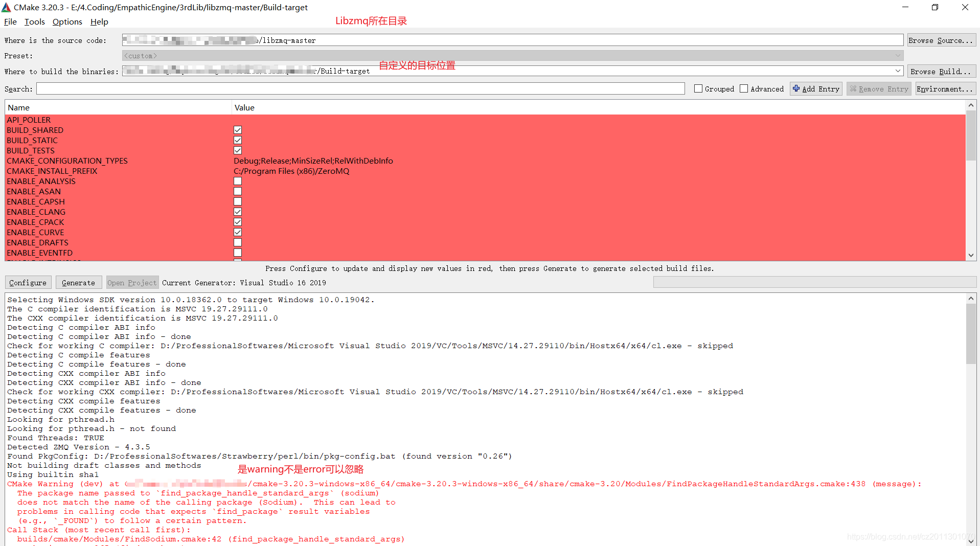The image size is (980, 546).
Task: Uncheck the BUILD_SHARED value
Action: tap(238, 130)
